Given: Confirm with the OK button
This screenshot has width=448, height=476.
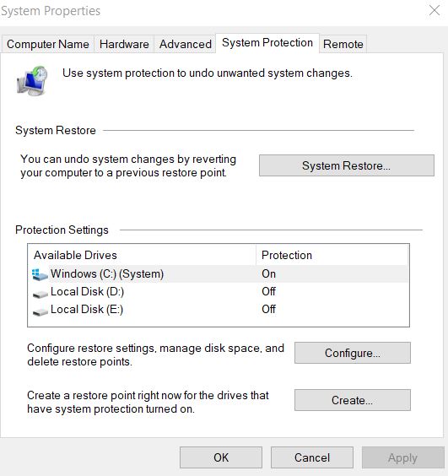Looking at the screenshot, I should [221, 457].
